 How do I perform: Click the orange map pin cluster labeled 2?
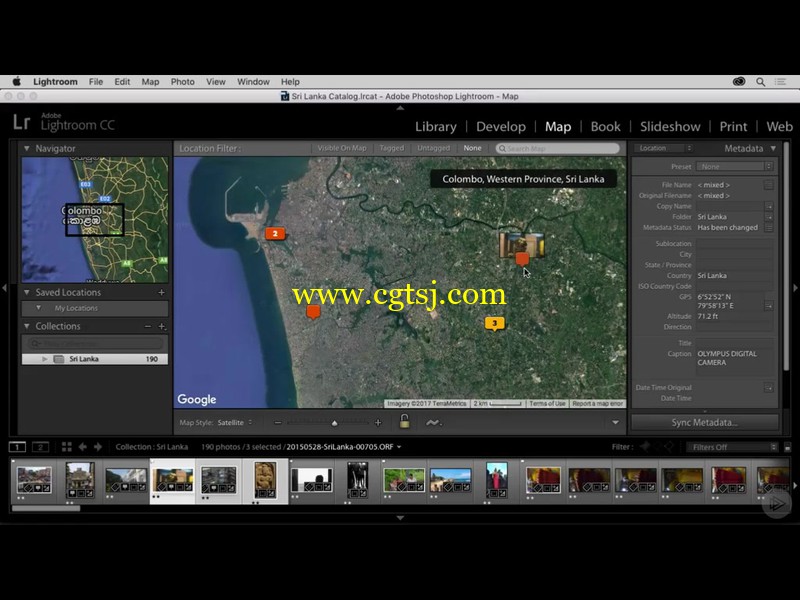(275, 234)
